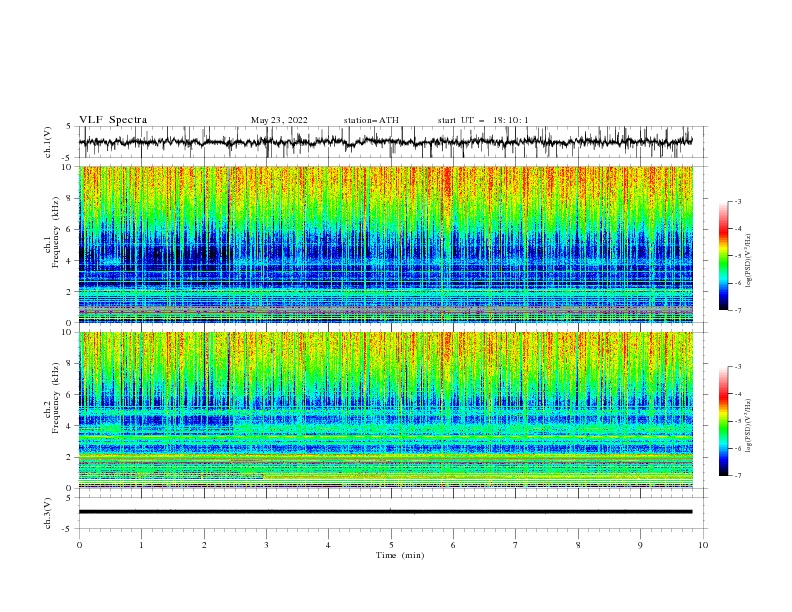Click the '2' minute tick on time axis
The image size is (792, 612).
click(204, 545)
